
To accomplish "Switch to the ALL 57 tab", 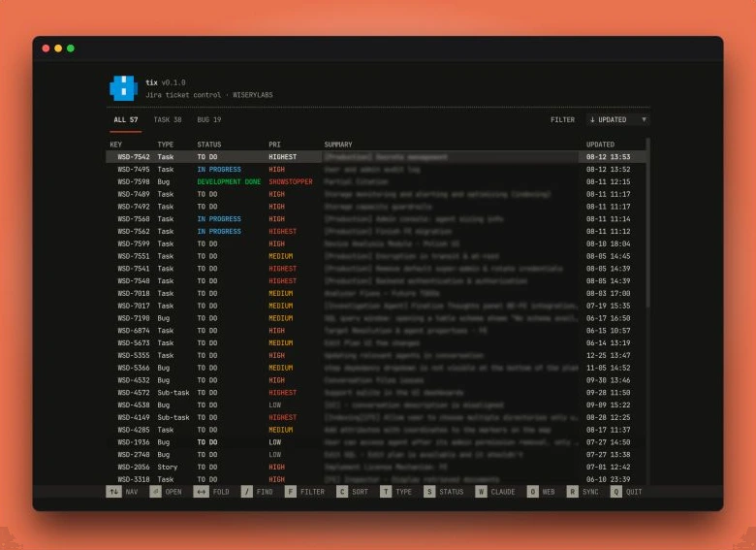I will pyautogui.click(x=126, y=119).
